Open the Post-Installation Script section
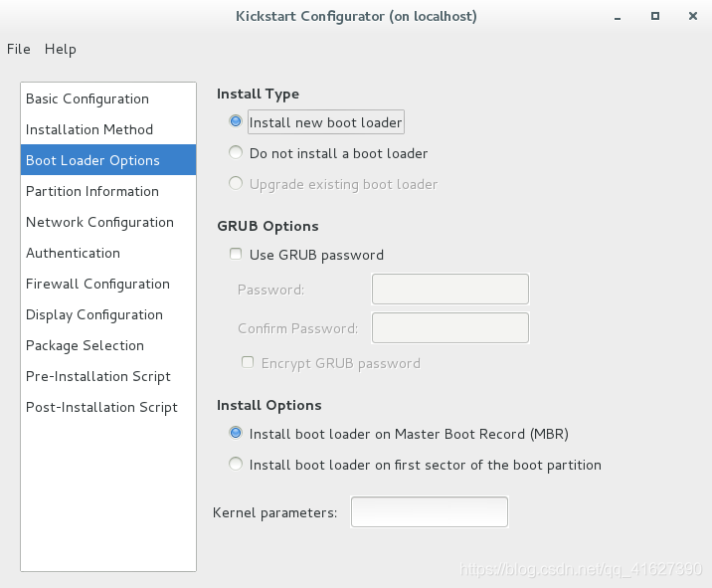 click(108, 408)
